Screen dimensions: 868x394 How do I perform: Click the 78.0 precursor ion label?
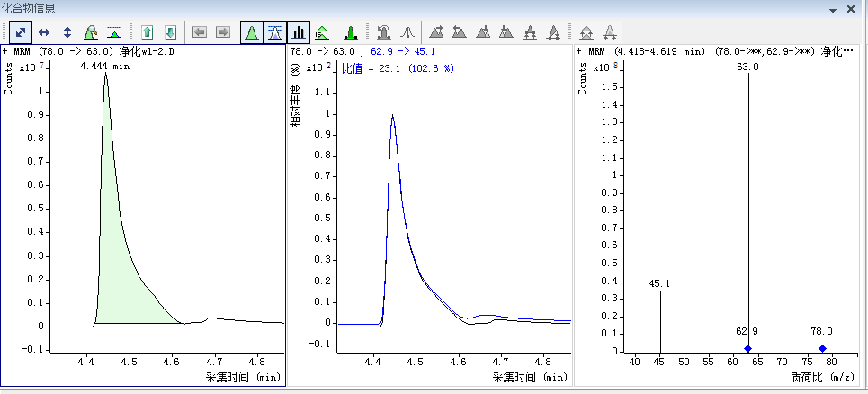[821, 331]
